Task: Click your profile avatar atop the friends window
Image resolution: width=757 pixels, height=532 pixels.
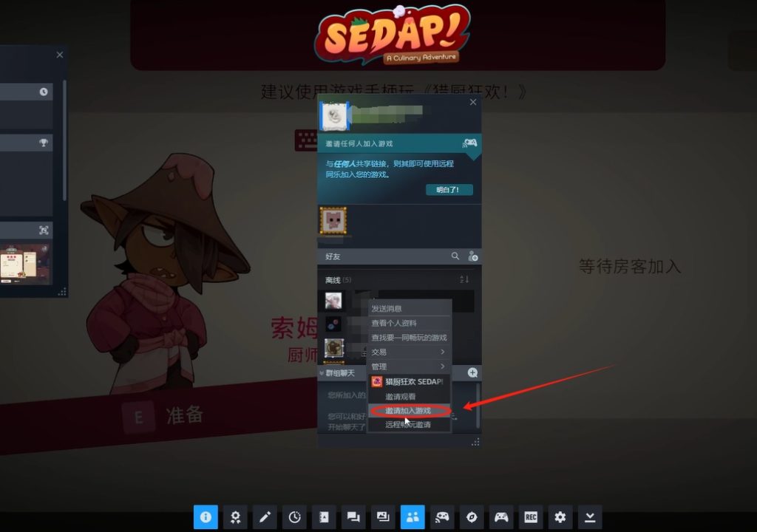Action: pos(334,116)
